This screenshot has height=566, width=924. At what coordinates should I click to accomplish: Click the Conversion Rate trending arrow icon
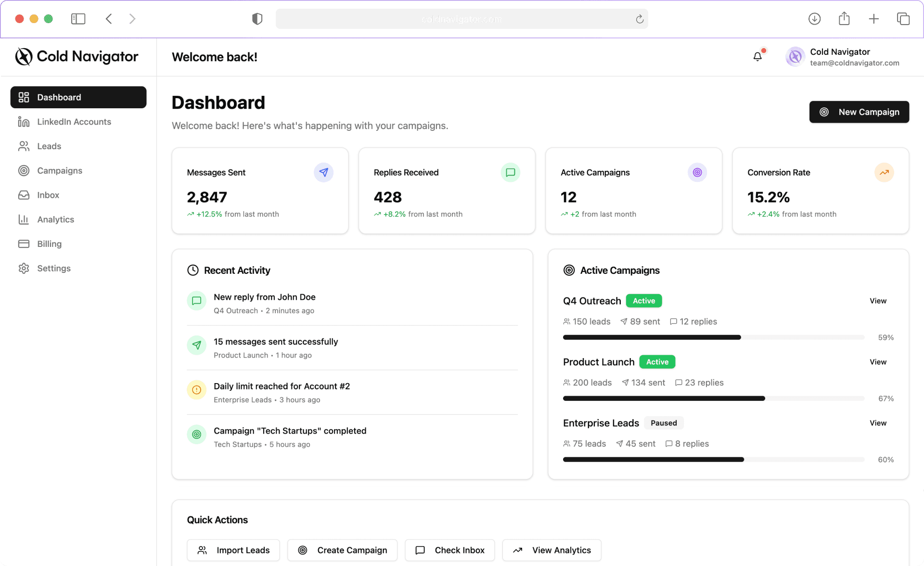[x=884, y=172]
